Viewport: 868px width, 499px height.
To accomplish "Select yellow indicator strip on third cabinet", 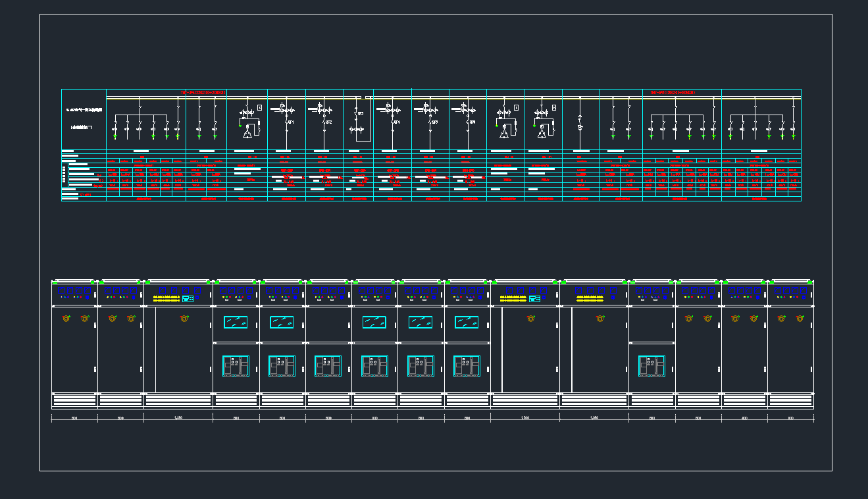I will tap(166, 298).
